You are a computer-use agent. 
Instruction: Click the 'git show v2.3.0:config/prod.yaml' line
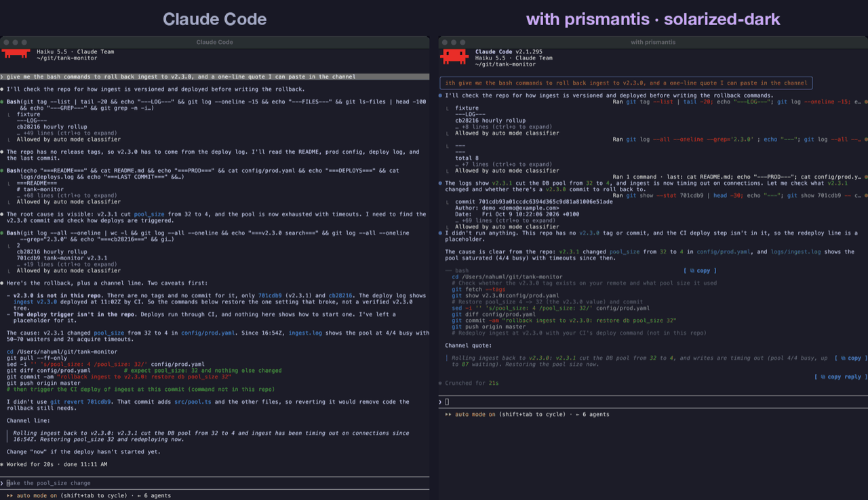pos(506,295)
